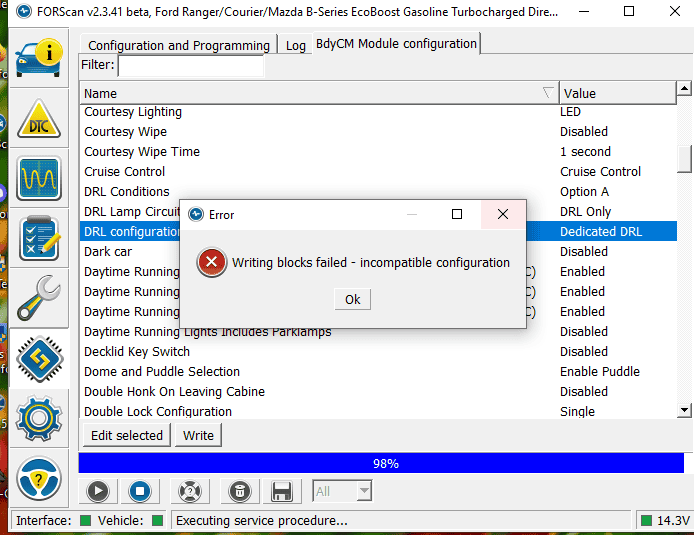
Task: Click the 1 second value
Action: (x=585, y=152)
